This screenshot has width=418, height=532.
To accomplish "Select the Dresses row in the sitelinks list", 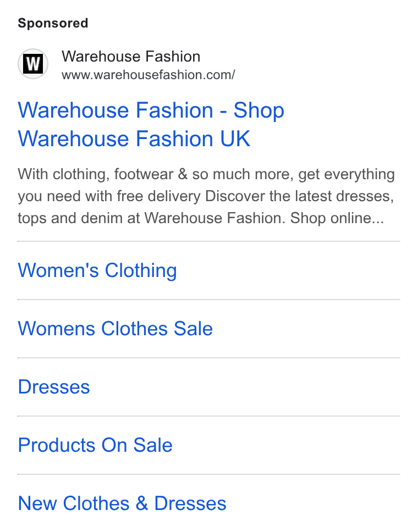I will tap(209, 387).
